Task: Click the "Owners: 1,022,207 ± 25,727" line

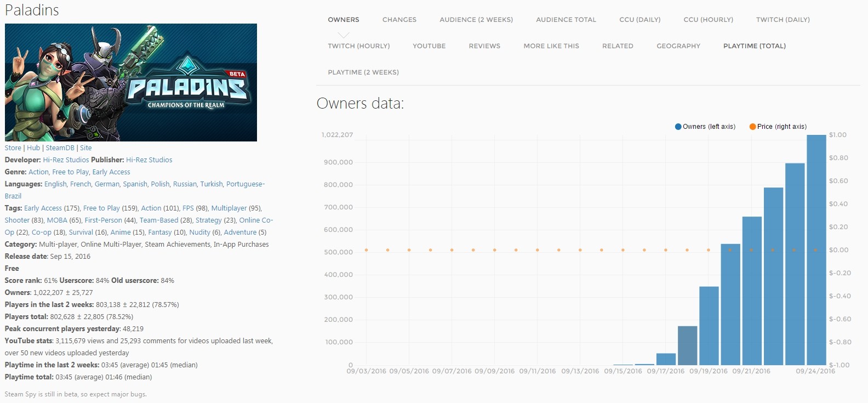Action: (49, 293)
